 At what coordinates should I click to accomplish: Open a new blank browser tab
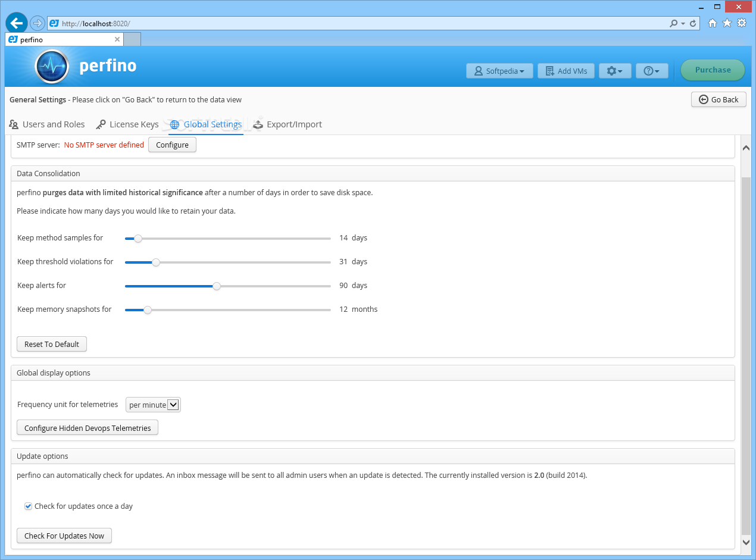click(132, 39)
